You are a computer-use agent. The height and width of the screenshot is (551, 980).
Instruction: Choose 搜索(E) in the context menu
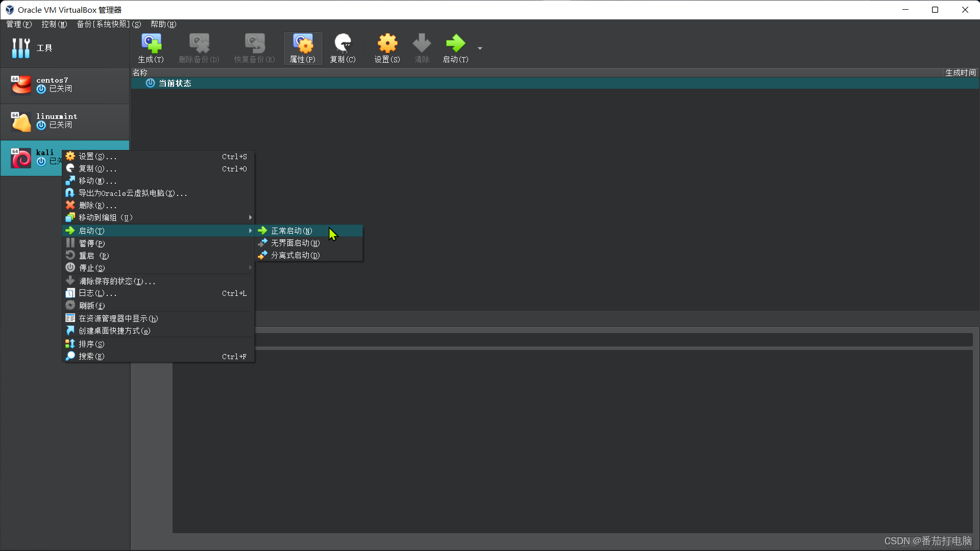[x=158, y=356]
